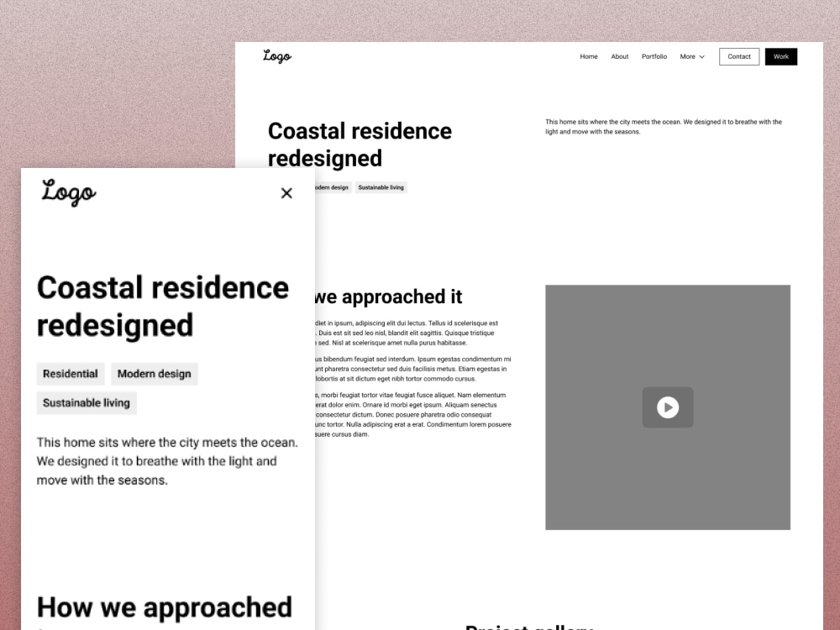The height and width of the screenshot is (630, 840).
Task: Select Sustainable living tag in mobile view
Action: tap(87, 402)
